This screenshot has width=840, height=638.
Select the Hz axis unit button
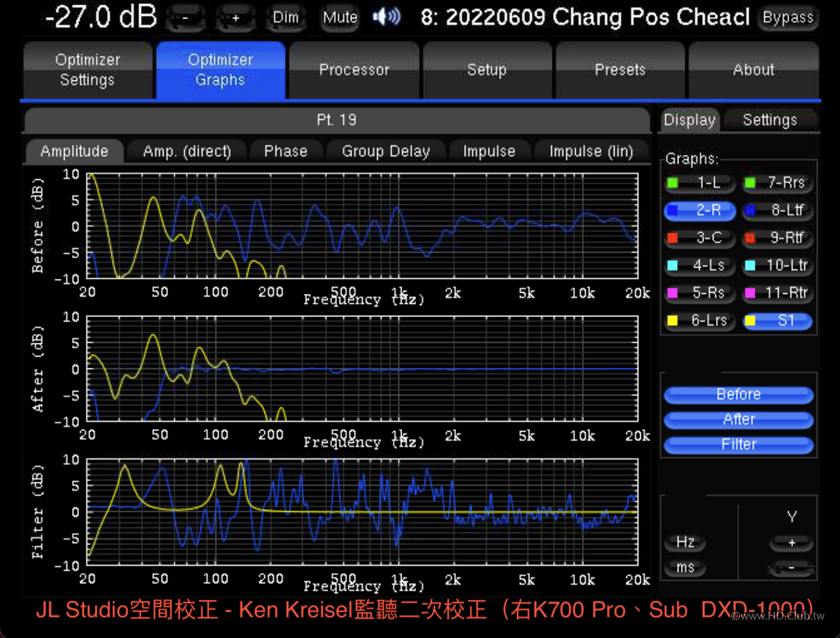(x=685, y=542)
